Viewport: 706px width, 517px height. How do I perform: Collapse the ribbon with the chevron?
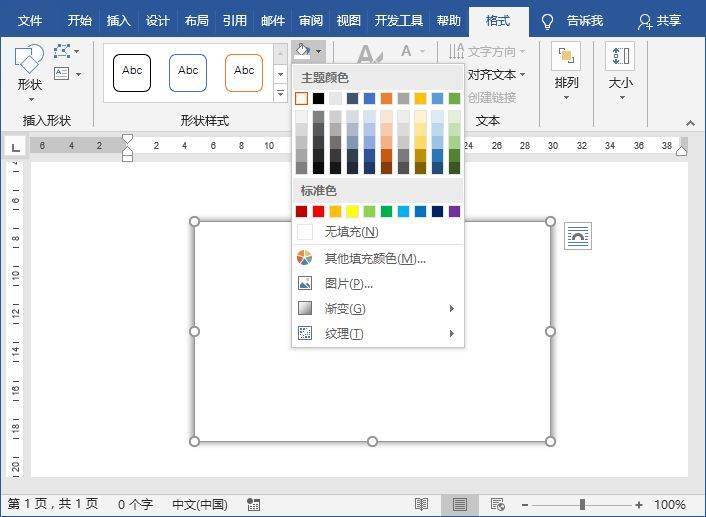[690, 122]
